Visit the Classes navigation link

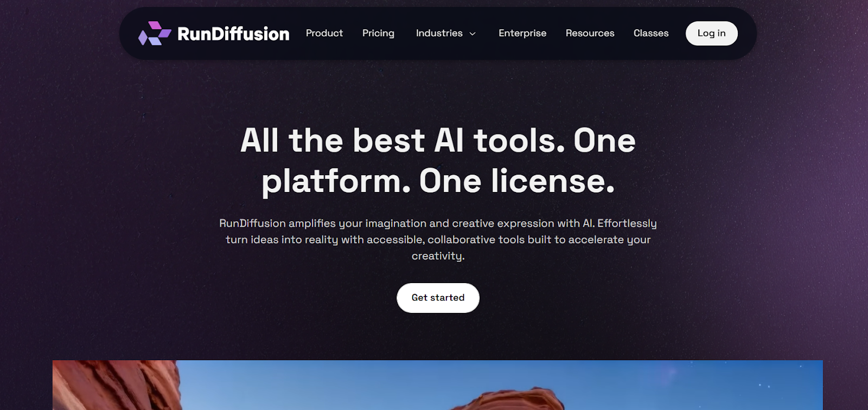click(x=651, y=33)
